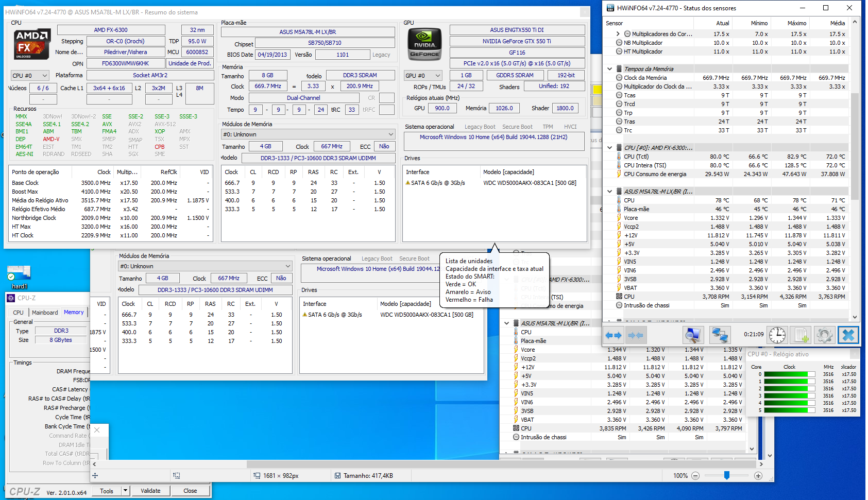Click Core 5 clock bar
Image resolution: width=868 pixels, height=500 pixels.
(x=789, y=410)
